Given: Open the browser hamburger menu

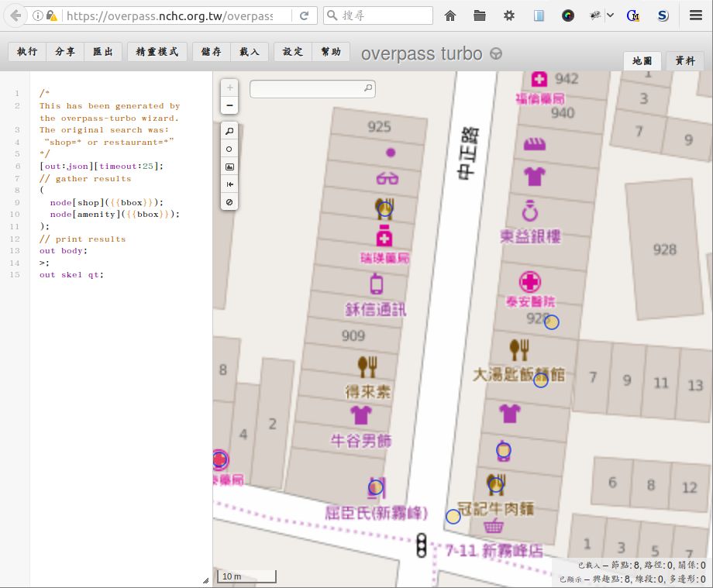Looking at the screenshot, I should (x=696, y=15).
